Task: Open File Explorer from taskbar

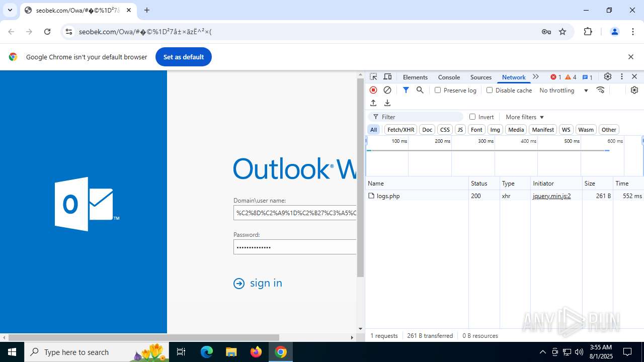Action: coord(231,352)
